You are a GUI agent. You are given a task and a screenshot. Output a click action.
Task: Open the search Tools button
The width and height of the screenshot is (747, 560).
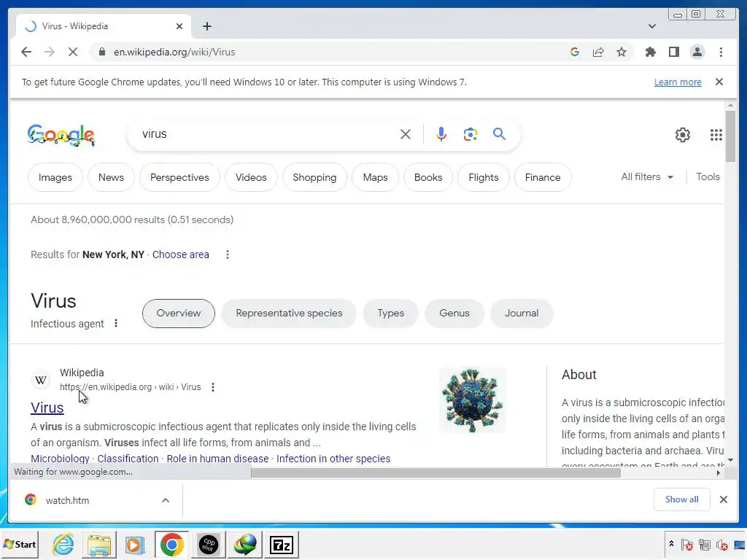click(x=708, y=176)
